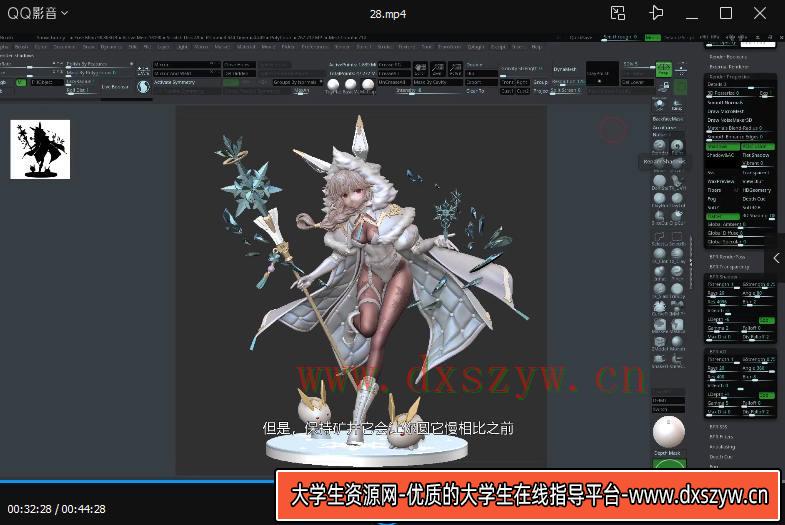785x525 pixels.
Task: Click the Del Hidden button
Action: point(239,74)
